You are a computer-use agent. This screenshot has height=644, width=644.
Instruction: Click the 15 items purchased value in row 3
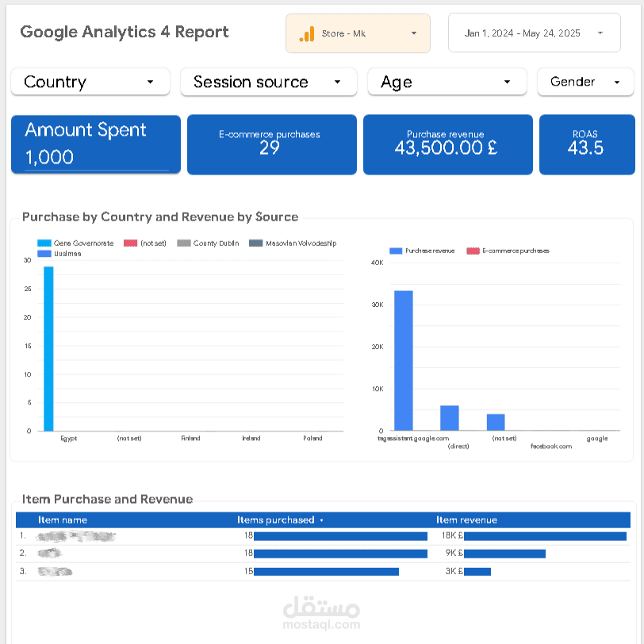coord(248,571)
